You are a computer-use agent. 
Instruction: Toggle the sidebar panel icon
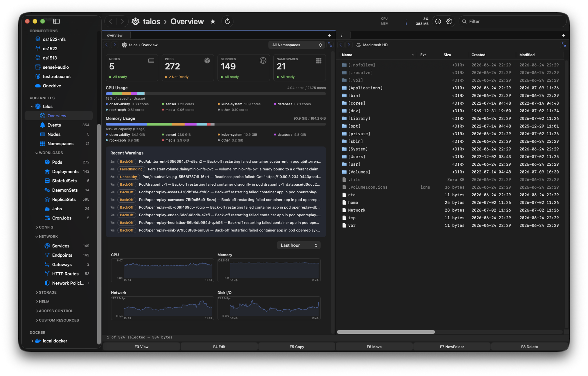[57, 21]
